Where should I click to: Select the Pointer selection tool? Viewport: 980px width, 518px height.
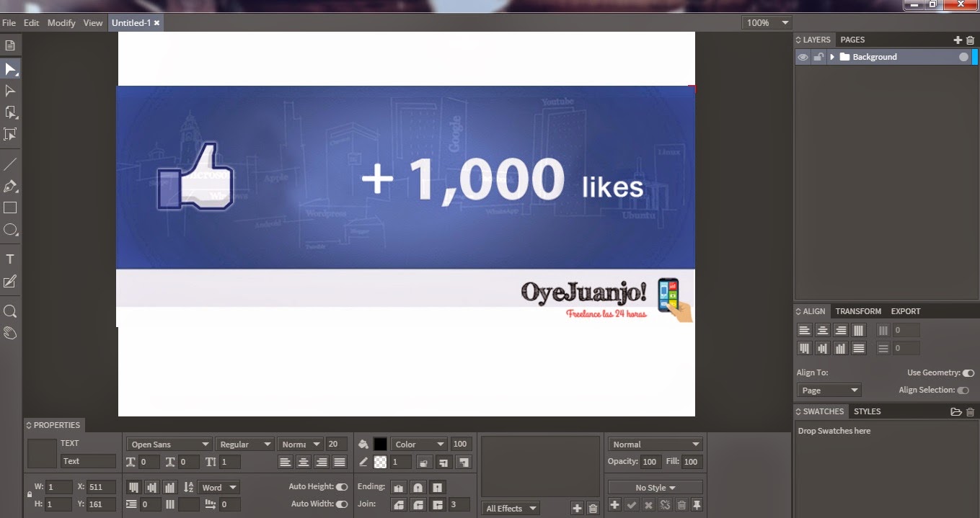pos(10,69)
